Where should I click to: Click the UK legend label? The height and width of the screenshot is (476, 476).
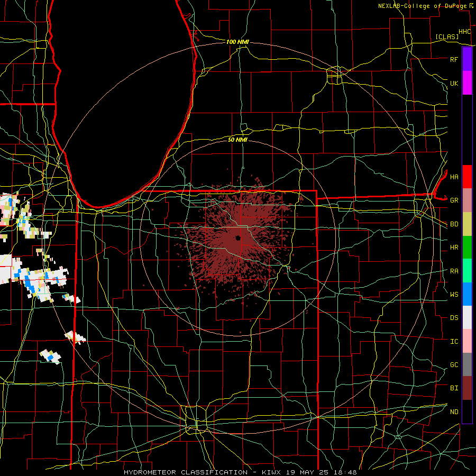pyautogui.click(x=454, y=83)
